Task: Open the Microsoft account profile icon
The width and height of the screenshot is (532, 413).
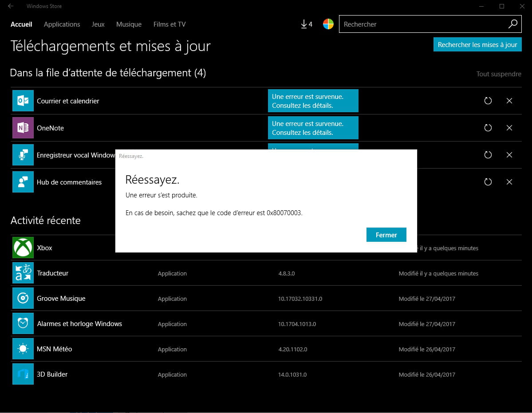Action: (x=328, y=24)
